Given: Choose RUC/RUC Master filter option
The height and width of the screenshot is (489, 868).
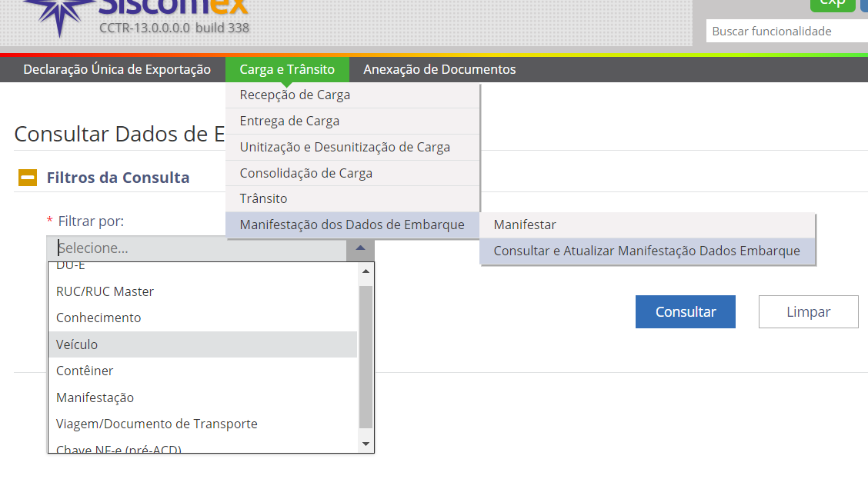Looking at the screenshot, I should (x=105, y=291).
